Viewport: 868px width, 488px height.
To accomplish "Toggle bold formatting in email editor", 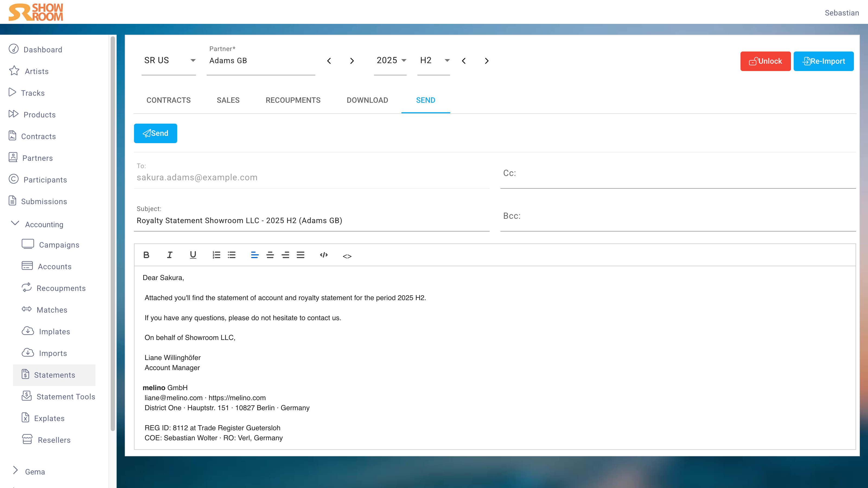I will click(146, 255).
